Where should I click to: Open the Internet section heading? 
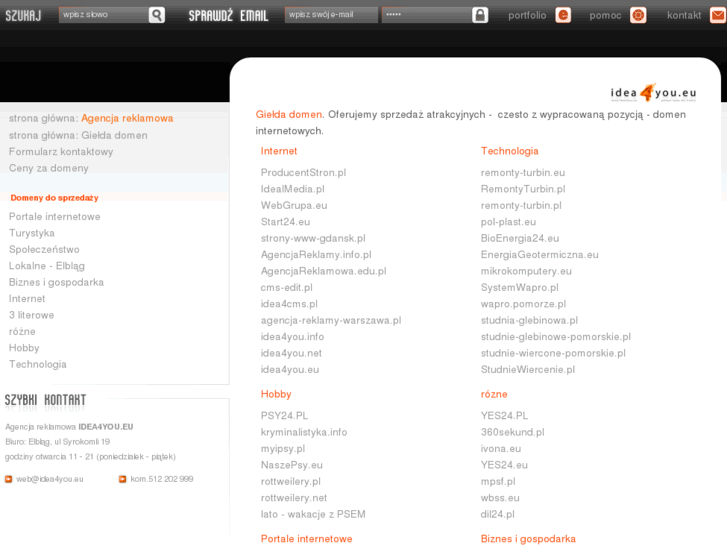[279, 151]
